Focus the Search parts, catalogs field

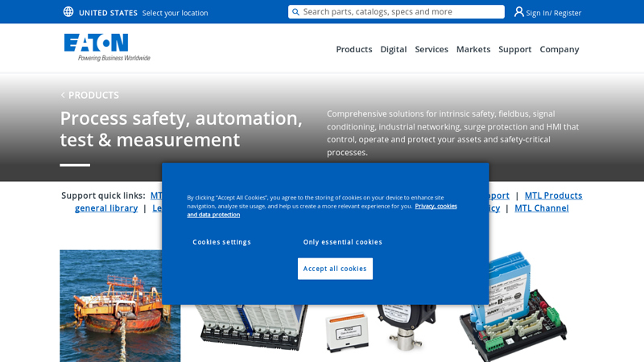(x=396, y=12)
